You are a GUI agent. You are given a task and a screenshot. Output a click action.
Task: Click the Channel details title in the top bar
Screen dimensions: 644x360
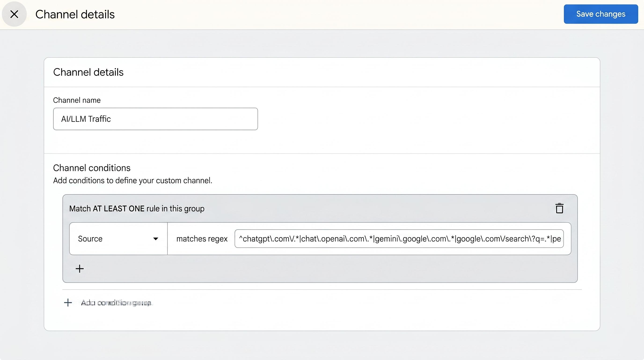[75, 14]
